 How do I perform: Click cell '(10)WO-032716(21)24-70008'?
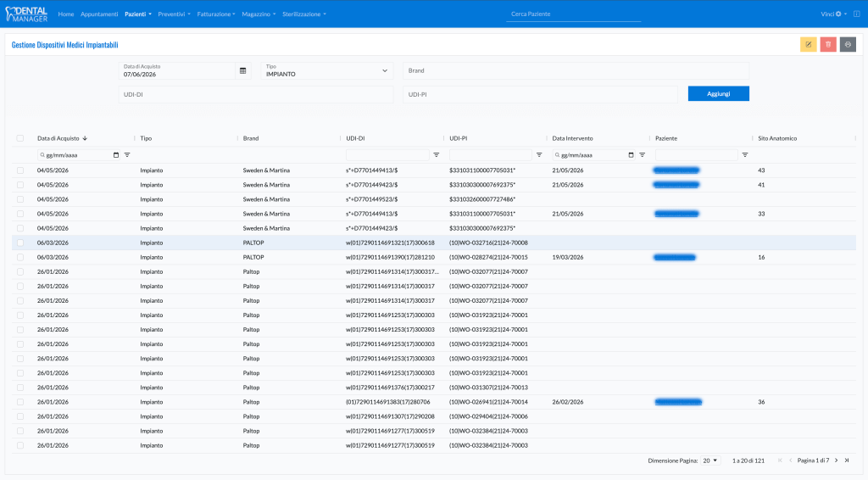pyautogui.click(x=488, y=243)
